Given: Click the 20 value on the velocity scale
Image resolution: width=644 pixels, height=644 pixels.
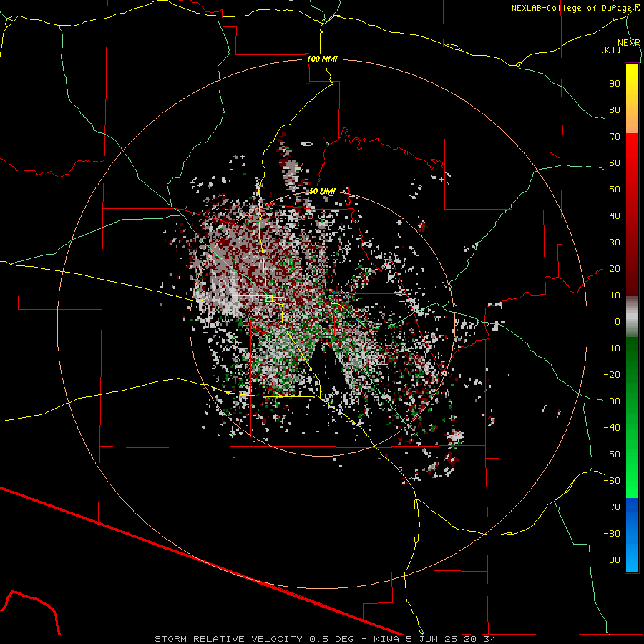Looking at the screenshot, I should click(615, 268).
